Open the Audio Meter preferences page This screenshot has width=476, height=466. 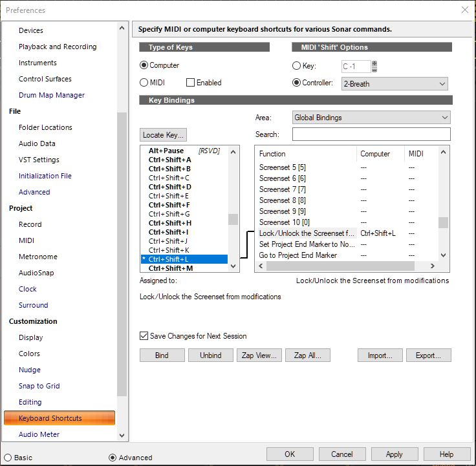(39, 434)
